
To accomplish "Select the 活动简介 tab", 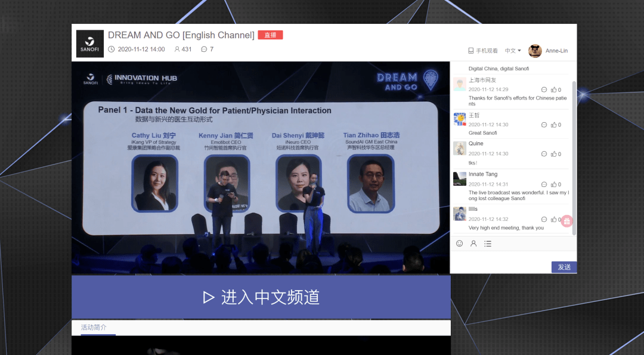I will [94, 328].
